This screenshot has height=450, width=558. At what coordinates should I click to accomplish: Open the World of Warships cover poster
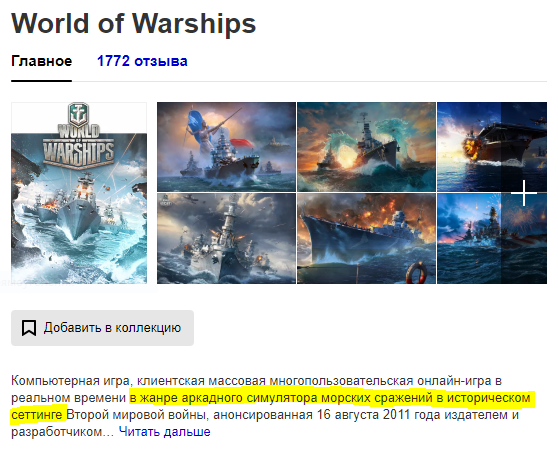point(79,193)
